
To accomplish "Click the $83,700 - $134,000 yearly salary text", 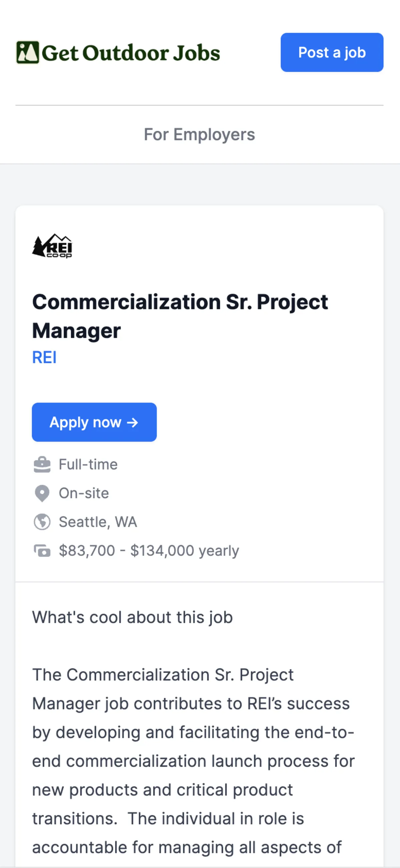I will click(x=149, y=551).
